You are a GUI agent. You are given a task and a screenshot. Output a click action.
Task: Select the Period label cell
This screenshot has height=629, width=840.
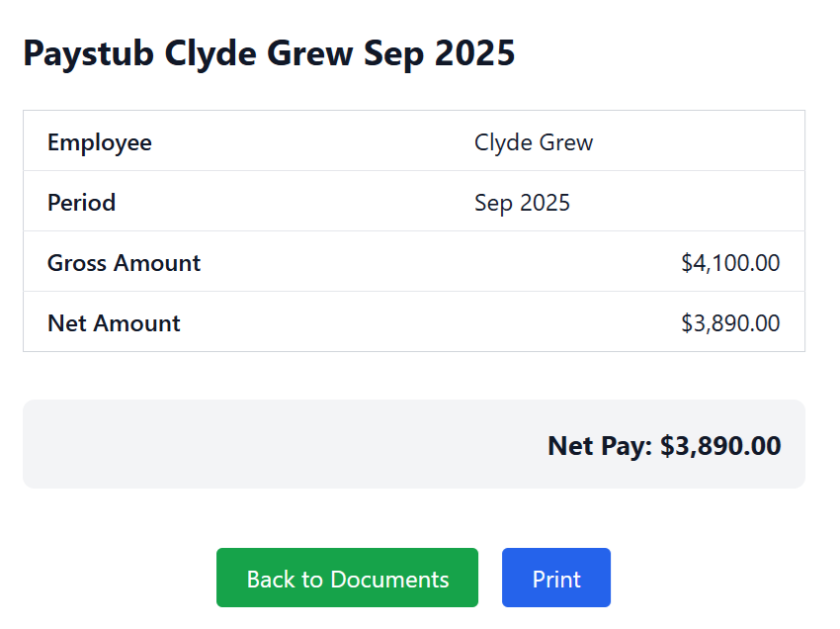82,203
